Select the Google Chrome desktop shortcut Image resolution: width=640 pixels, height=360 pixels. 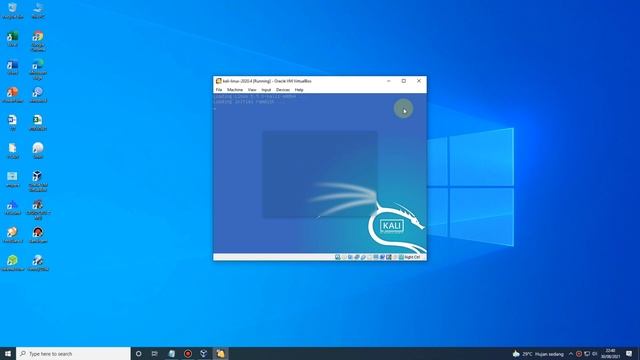coord(38,41)
